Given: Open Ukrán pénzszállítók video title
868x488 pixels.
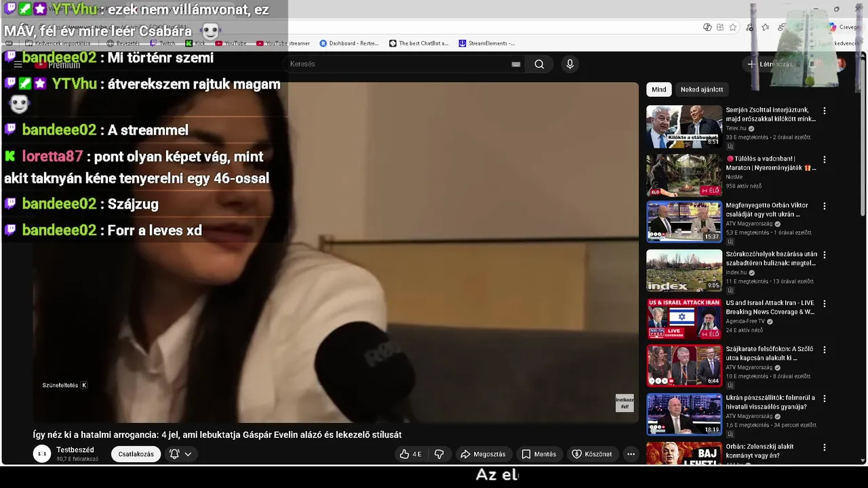Looking at the screenshot, I should tap(770, 402).
